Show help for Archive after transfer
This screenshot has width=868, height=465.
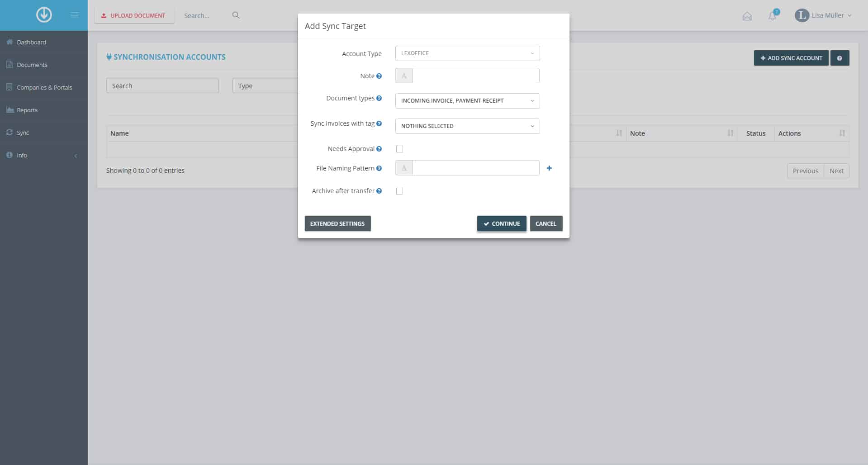click(379, 191)
